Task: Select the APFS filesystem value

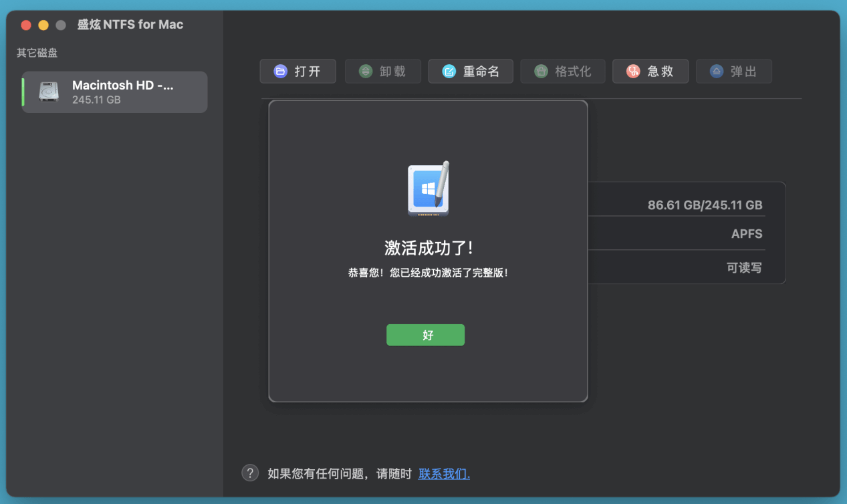Action: click(x=748, y=233)
